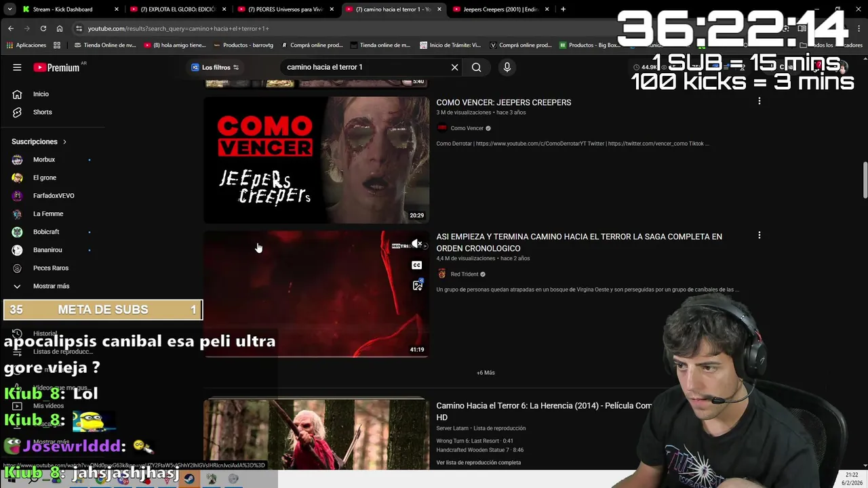Open the COMO VENCER: JEEPERS CREEPERS title
Image resolution: width=868 pixels, height=488 pixels.
504,102
